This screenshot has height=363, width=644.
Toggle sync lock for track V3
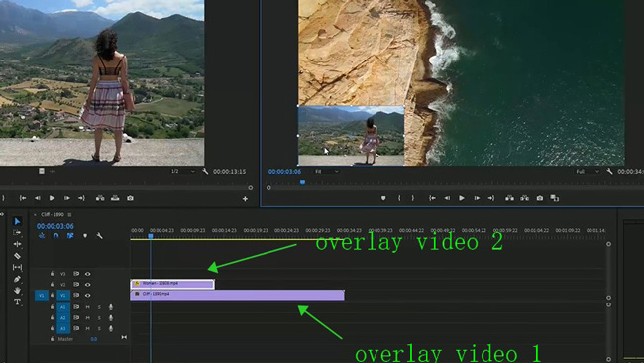[x=76, y=274]
